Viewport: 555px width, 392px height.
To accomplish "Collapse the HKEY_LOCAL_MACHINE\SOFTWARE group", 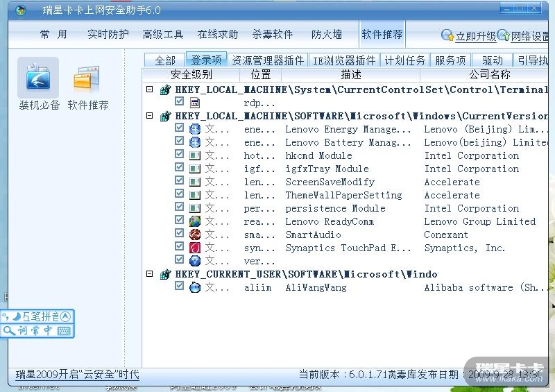I will click(x=150, y=115).
